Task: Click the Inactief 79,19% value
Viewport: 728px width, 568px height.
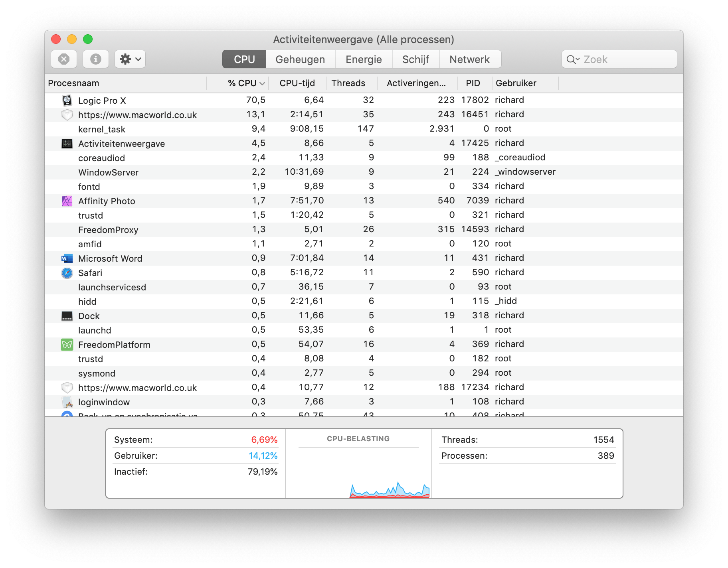Action: pos(263,471)
